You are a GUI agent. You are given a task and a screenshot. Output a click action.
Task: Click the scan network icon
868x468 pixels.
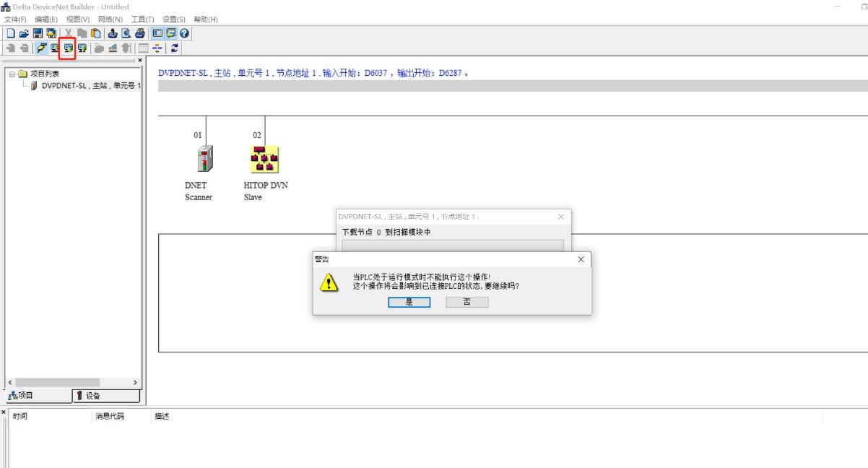pyautogui.click(x=54, y=48)
